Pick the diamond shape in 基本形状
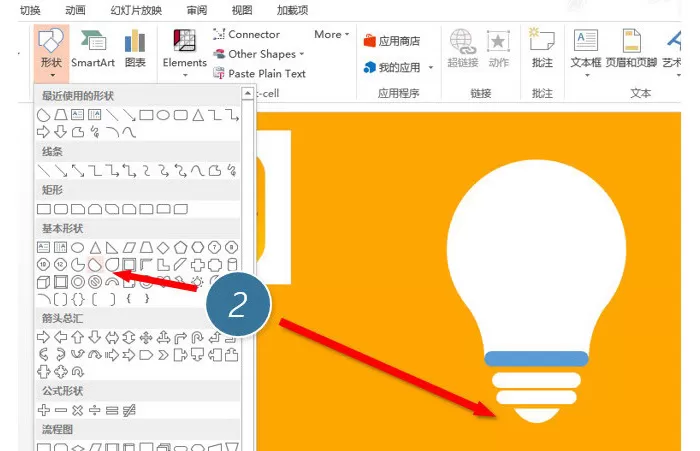700x451 pixels. (x=163, y=247)
